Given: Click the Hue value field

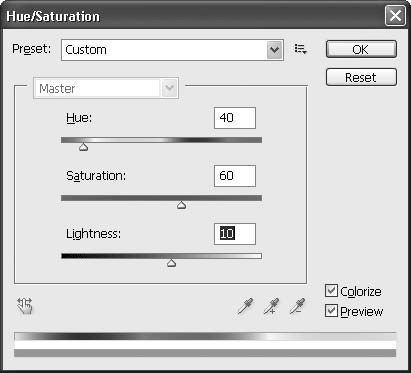Looking at the screenshot, I should coord(235,118).
